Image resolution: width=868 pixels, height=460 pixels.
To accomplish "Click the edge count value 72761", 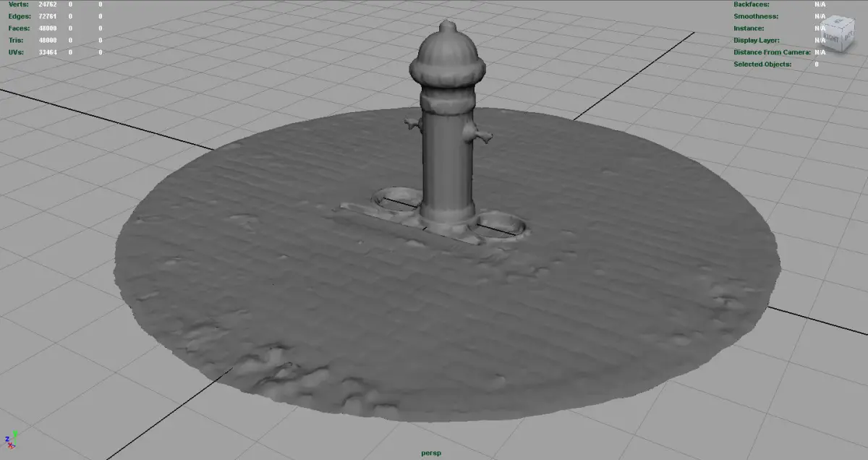I will click(x=47, y=16).
